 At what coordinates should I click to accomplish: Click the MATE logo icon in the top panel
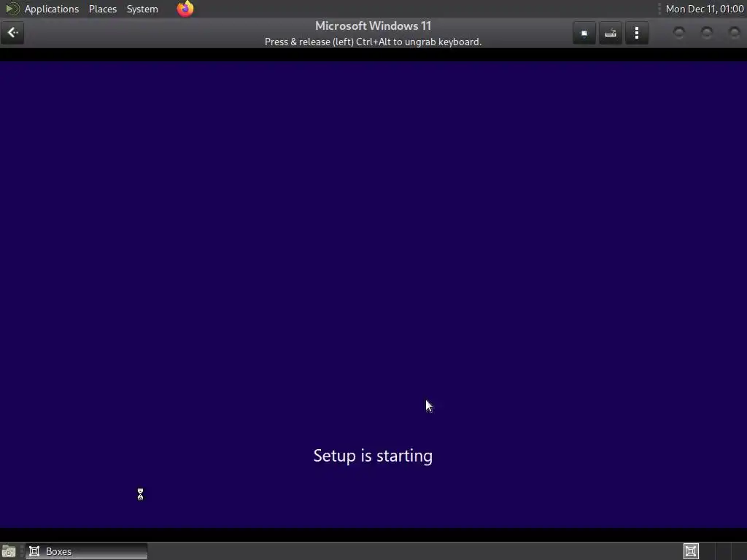[x=12, y=9]
